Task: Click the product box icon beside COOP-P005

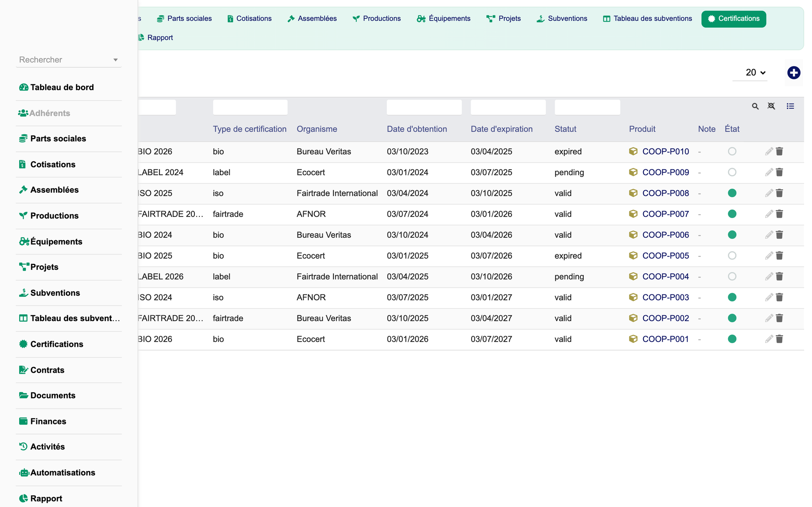Action: [633, 256]
